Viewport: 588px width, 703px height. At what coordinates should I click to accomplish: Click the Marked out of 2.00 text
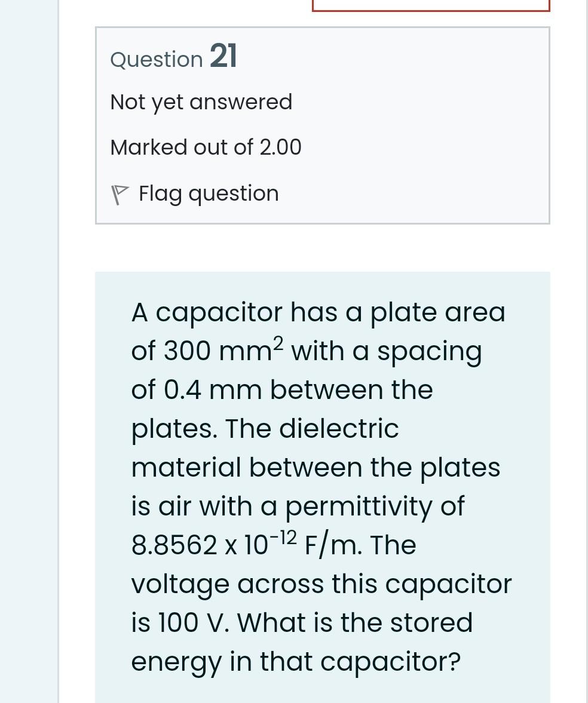[206, 147]
